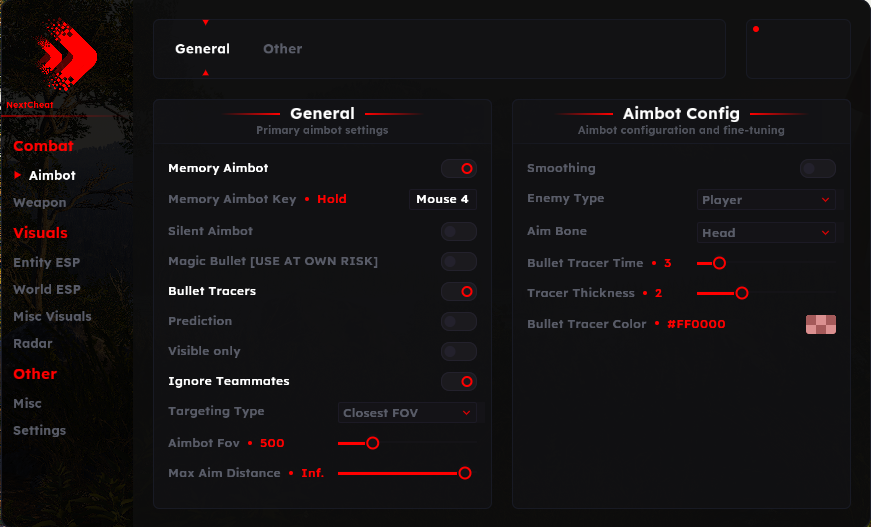Open the Bullet Tracer Color swatch
The image size is (871, 527).
click(x=820, y=324)
